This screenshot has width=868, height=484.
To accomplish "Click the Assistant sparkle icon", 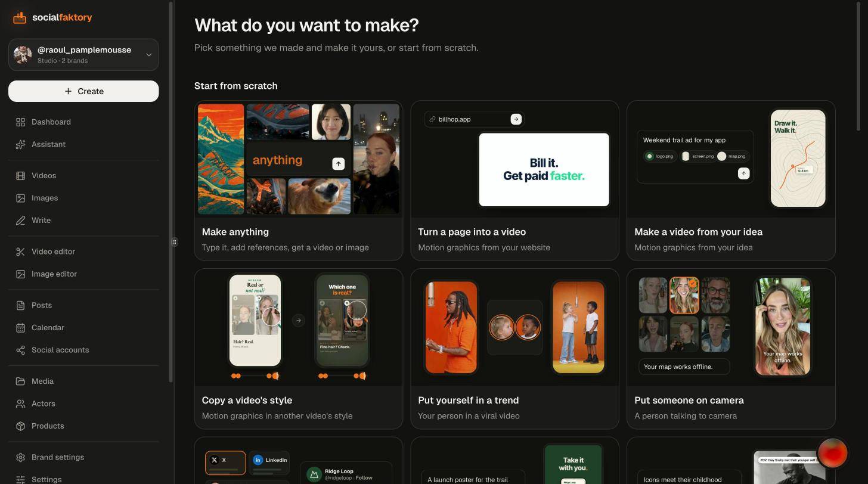I will [20, 144].
